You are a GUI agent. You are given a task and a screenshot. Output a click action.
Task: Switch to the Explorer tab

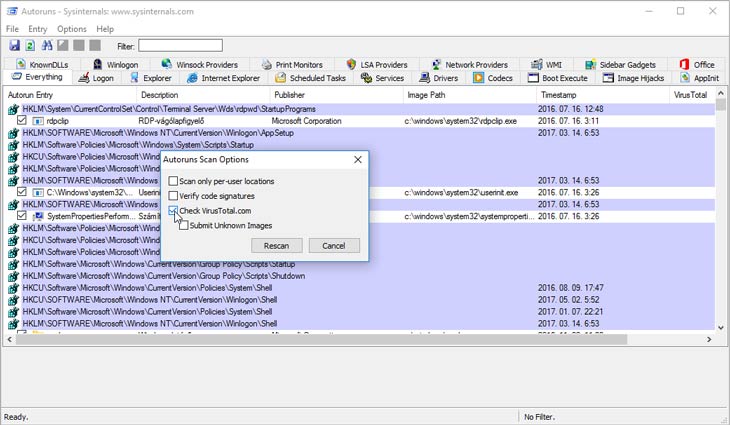[151, 78]
